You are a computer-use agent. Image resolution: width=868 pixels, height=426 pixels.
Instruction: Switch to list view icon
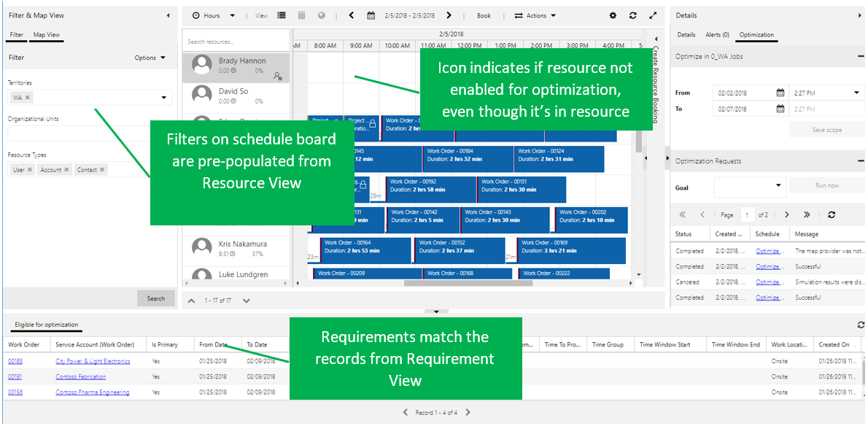[282, 15]
